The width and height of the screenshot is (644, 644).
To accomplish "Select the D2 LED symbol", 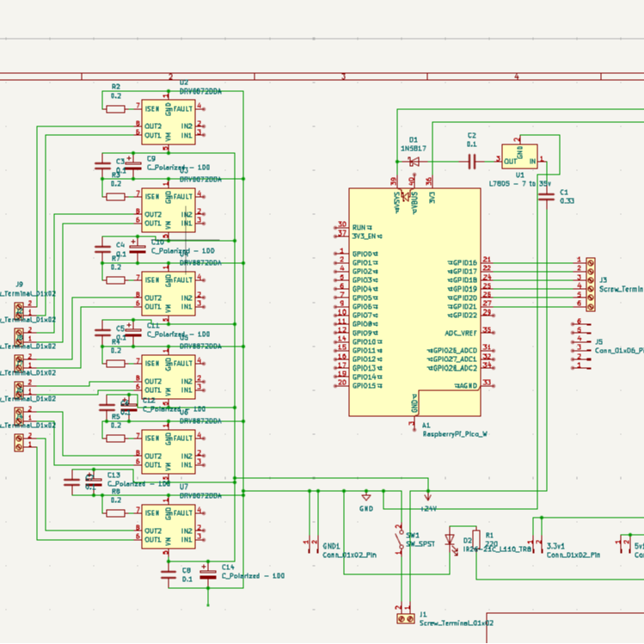I will point(451,542).
